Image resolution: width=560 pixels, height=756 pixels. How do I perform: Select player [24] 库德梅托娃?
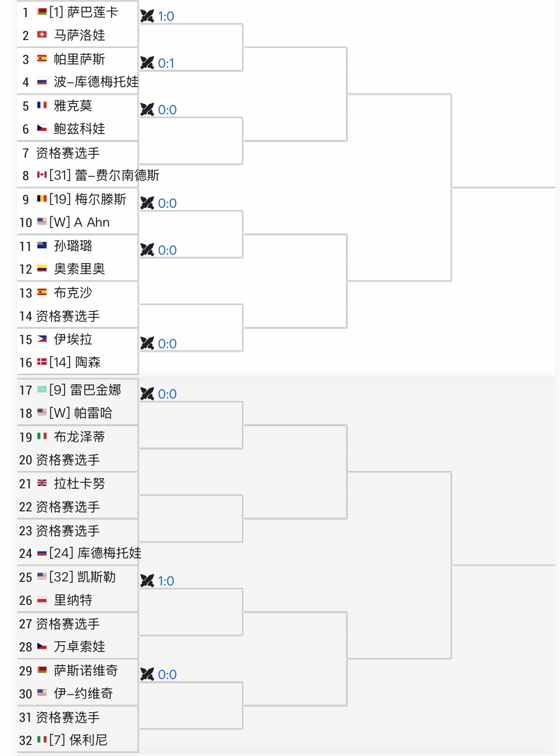click(x=80, y=553)
